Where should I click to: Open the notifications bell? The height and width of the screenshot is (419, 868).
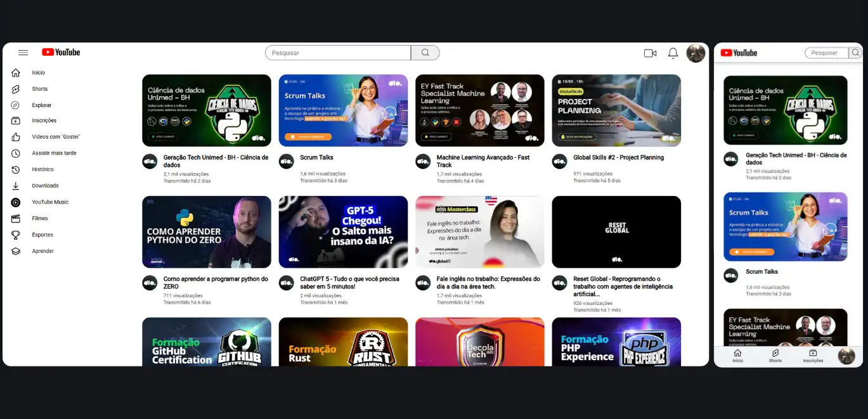click(x=673, y=53)
